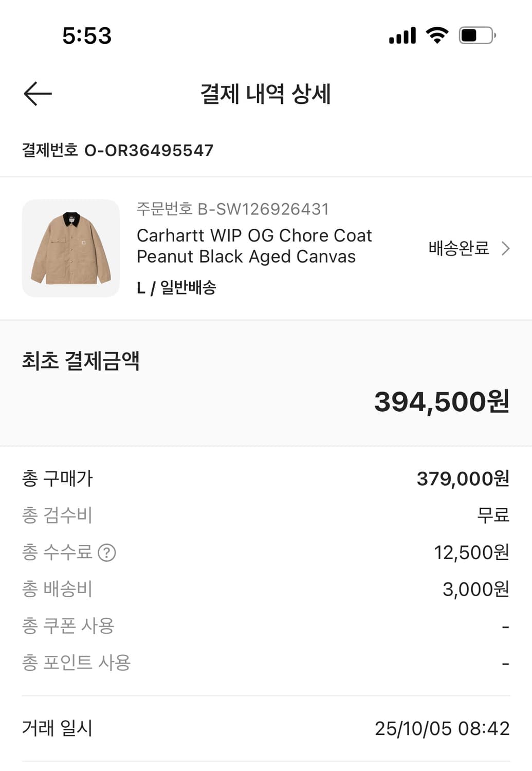Tap the battery indicator icon
The width and height of the screenshot is (532, 771).
[477, 35]
